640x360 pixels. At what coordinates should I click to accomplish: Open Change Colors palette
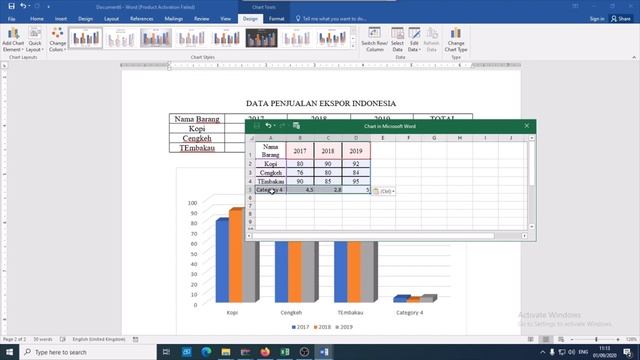point(58,40)
